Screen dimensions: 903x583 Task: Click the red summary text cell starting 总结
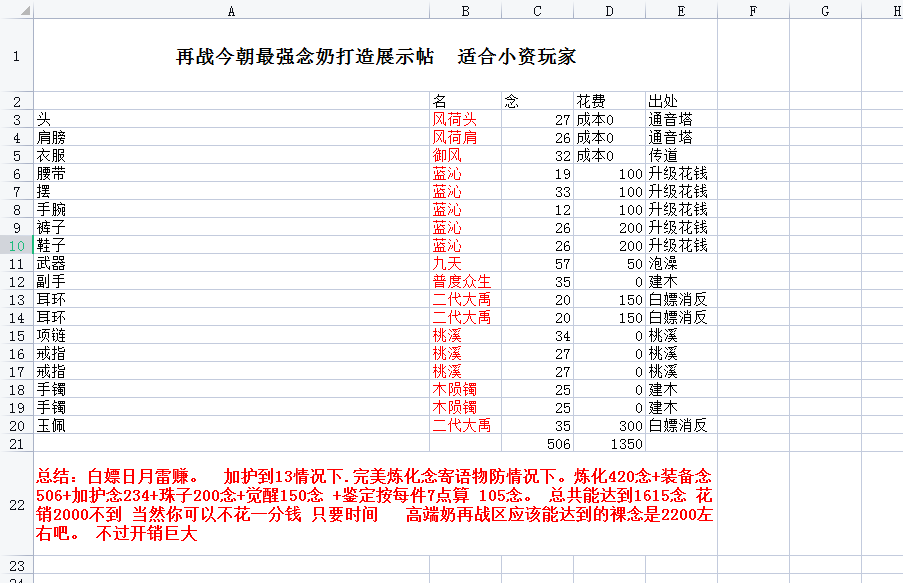tap(375, 505)
